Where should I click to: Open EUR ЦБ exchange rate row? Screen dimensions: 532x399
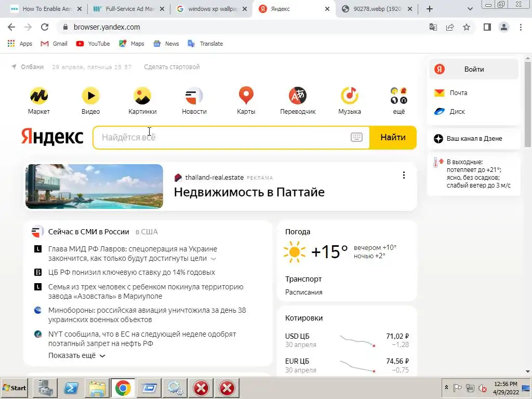pos(347,365)
